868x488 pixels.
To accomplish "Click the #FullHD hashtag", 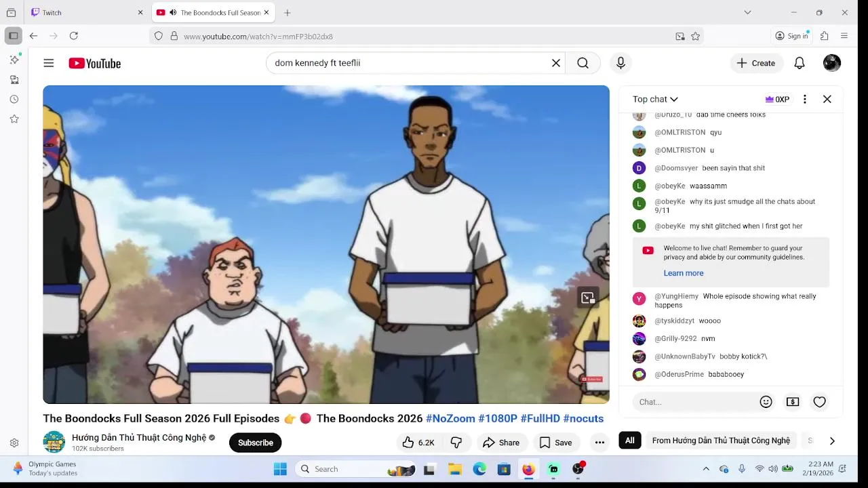I will coord(540,419).
